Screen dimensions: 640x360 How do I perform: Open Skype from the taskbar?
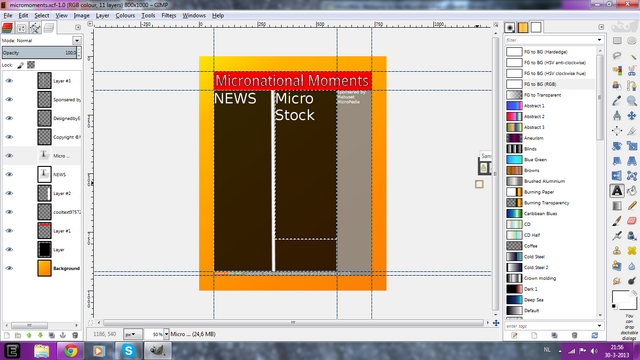pos(128,351)
